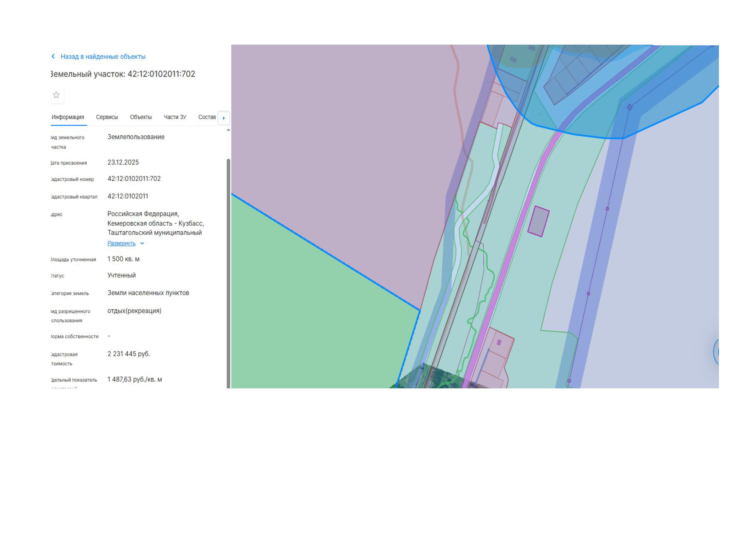Click the blue diamond node on power line
756x535 pixels.
pos(629,107)
